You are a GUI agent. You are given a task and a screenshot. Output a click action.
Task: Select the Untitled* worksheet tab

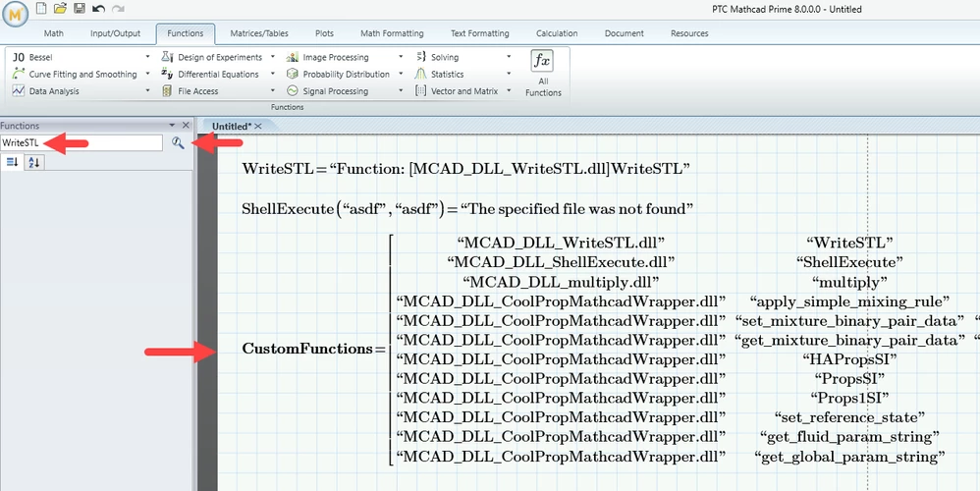click(232, 126)
